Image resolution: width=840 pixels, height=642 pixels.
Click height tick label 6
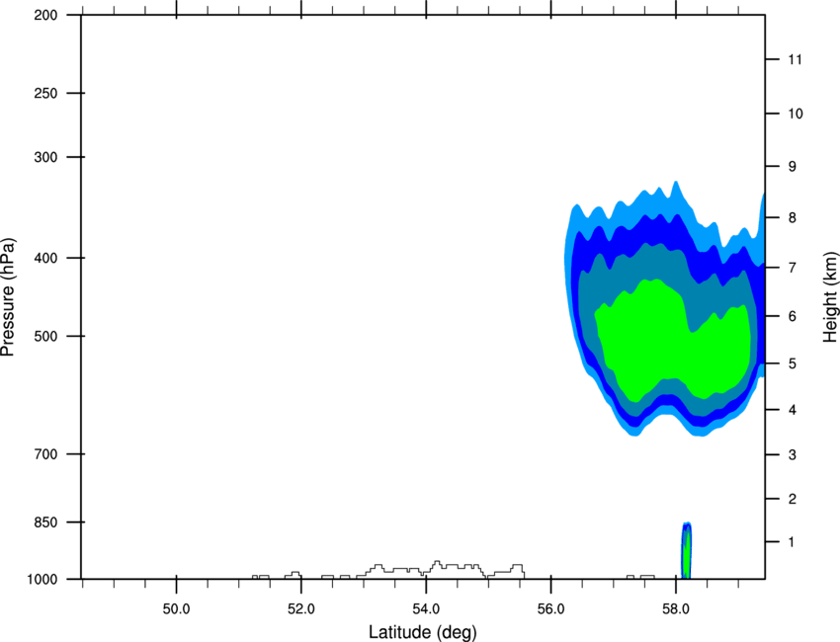793,316
